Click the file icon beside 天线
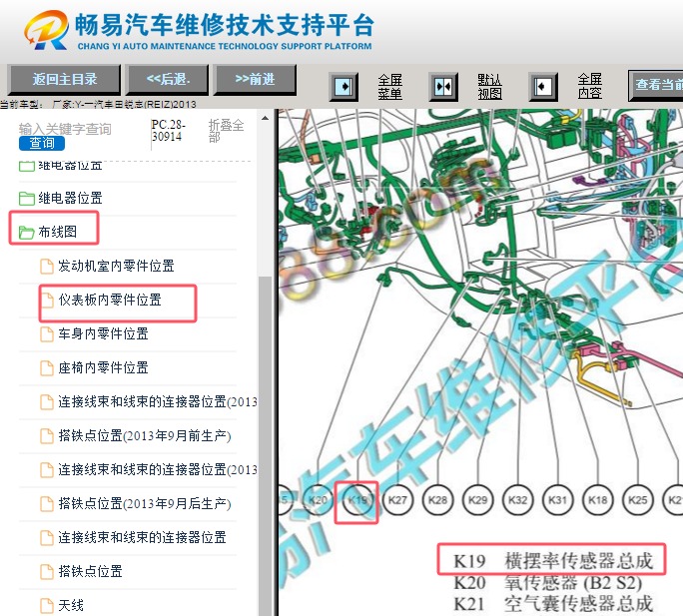The height and width of the screenshot is (616, 683). pyautogui.click(x=47, y=606)
